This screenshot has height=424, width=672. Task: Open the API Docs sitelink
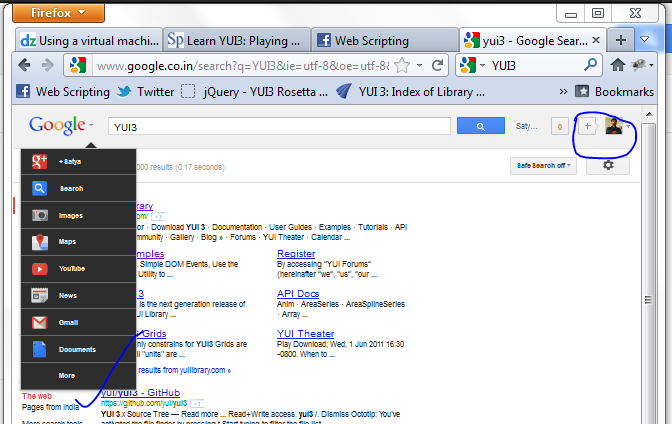[298, 294]
